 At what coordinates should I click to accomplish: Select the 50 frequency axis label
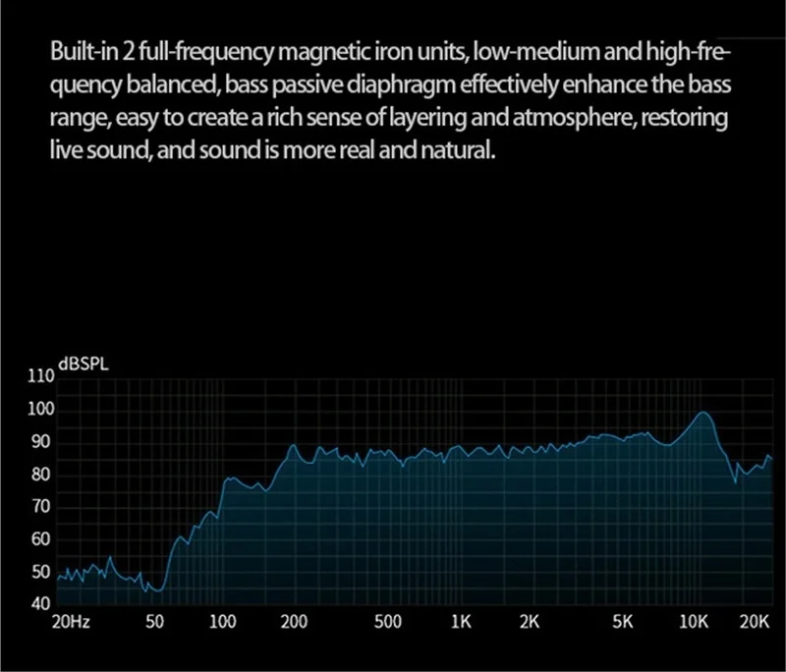point(154,622)
